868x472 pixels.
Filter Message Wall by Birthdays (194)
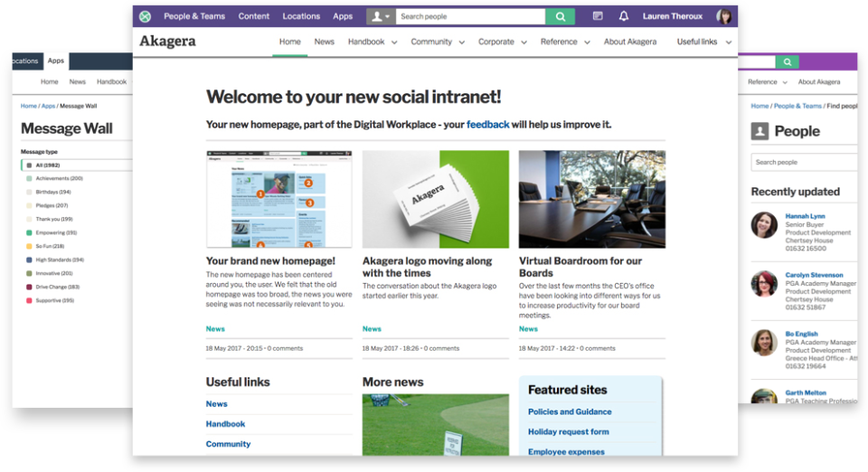(x=49, y=192)
